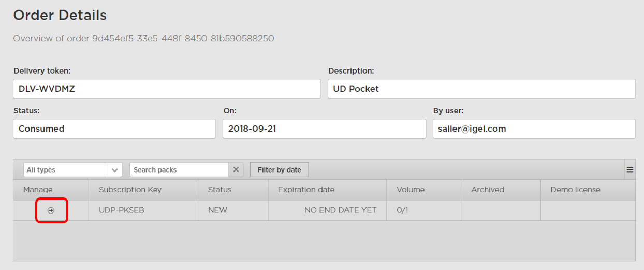Screen dimensions: 644x270
Task: Click the Archived column header
Action: tap(487, 190)
